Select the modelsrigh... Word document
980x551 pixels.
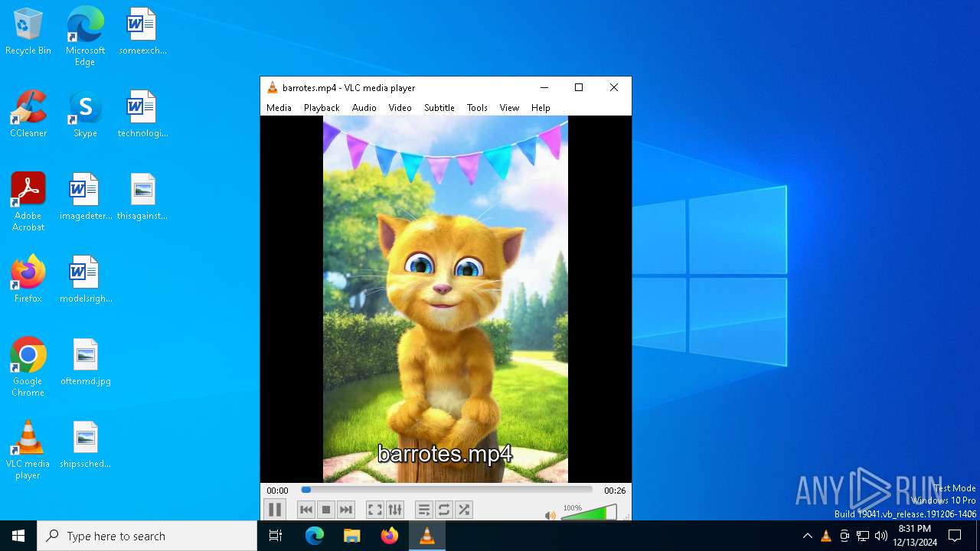pyautogui.click(x=85, y=280)
